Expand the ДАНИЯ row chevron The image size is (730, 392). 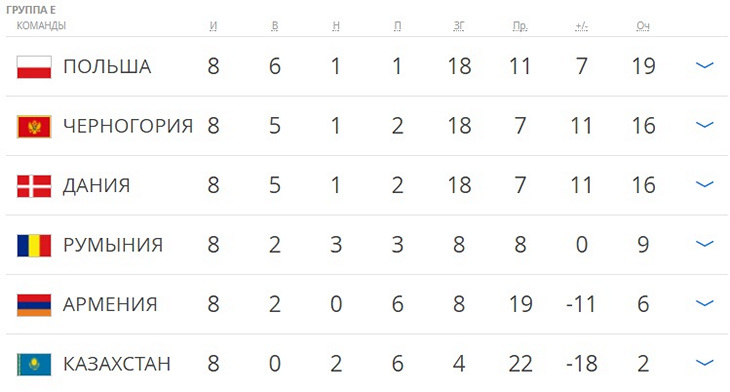click(x=704, y=184)
